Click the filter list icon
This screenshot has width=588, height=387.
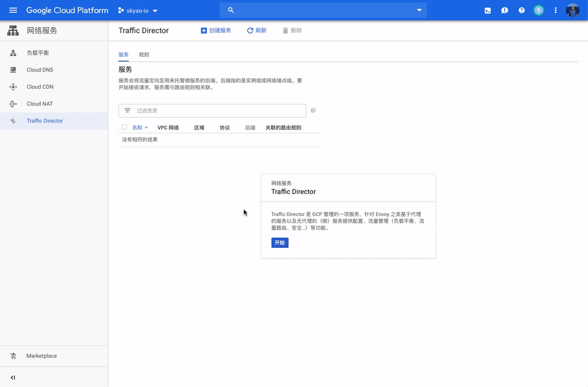tap(128, 110)
